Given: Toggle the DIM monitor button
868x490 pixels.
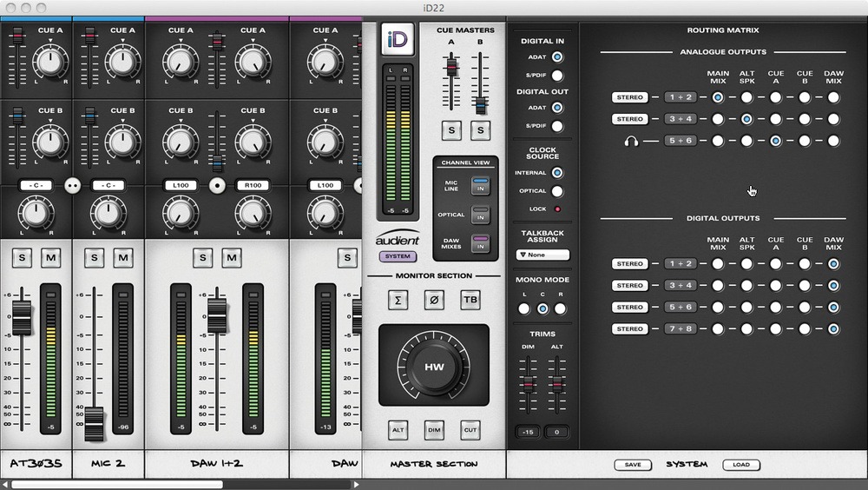Looking at the screenshot, I should 434,430.
